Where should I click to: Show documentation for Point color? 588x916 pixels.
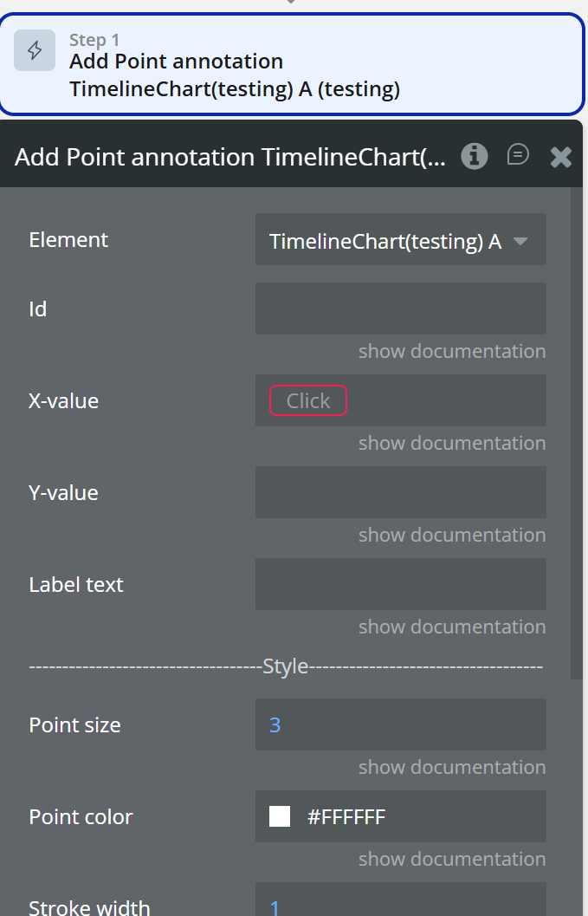tap(452, 859)
